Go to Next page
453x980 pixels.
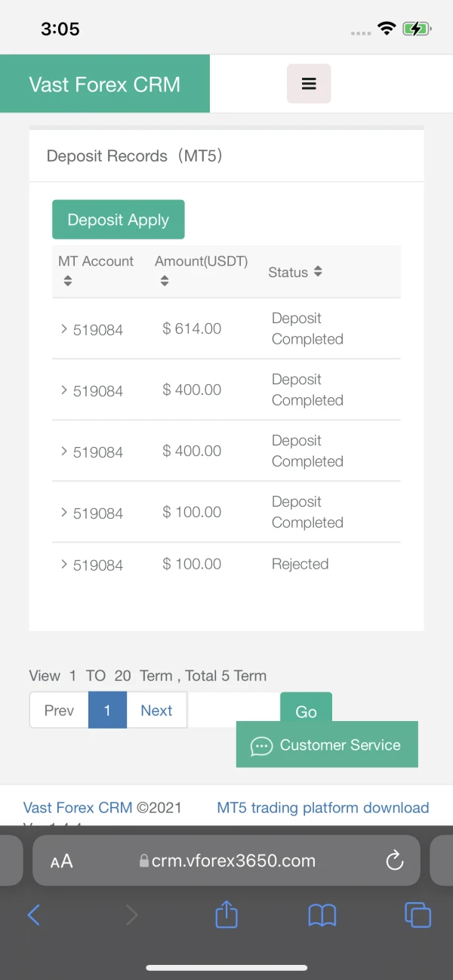[x=156, y=710]
